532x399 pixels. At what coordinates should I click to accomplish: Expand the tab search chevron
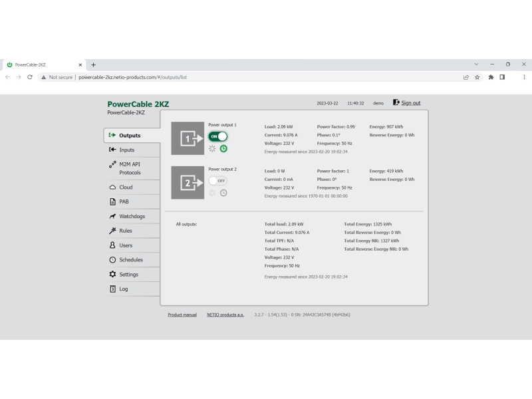476,64
